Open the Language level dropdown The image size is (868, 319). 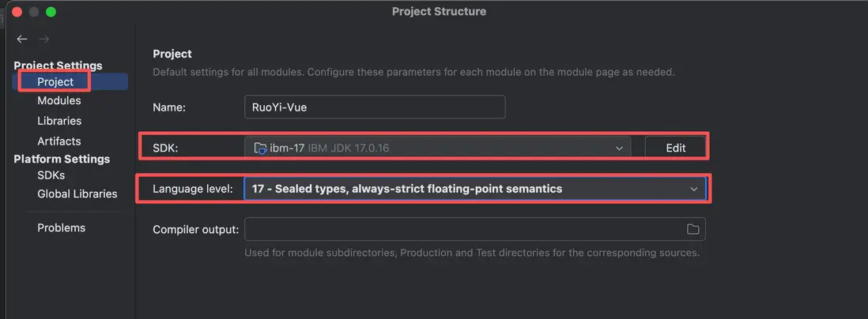pos(474,189)
